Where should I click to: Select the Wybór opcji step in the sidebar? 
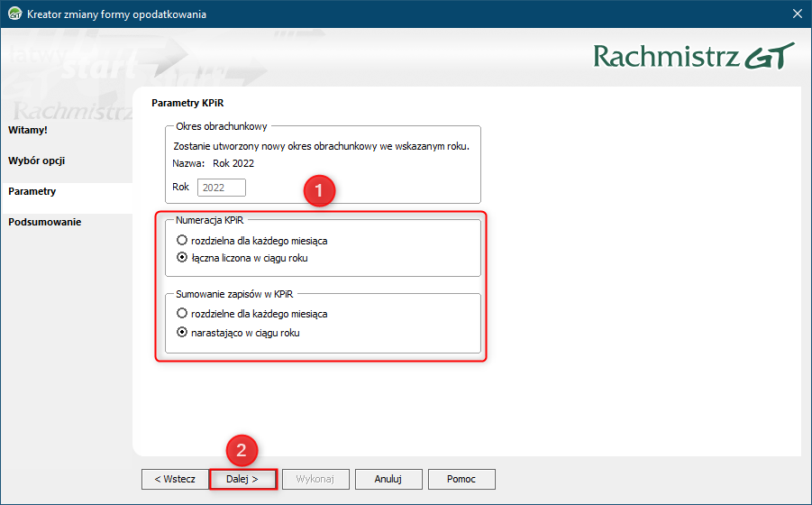point(37,161)
